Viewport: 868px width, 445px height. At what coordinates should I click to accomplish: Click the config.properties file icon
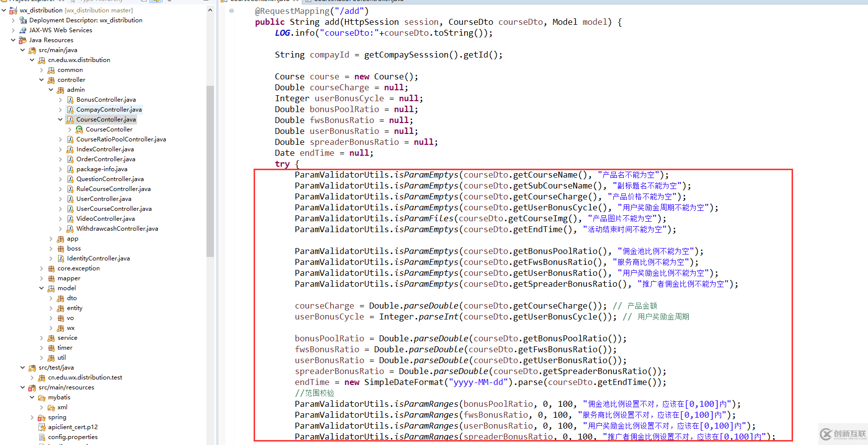(42, 437)
